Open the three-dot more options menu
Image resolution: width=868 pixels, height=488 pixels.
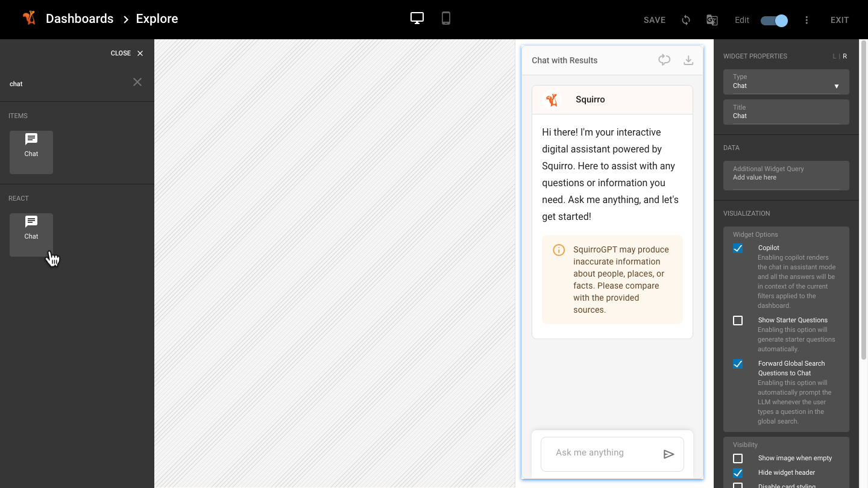click(x=807, y=20)
